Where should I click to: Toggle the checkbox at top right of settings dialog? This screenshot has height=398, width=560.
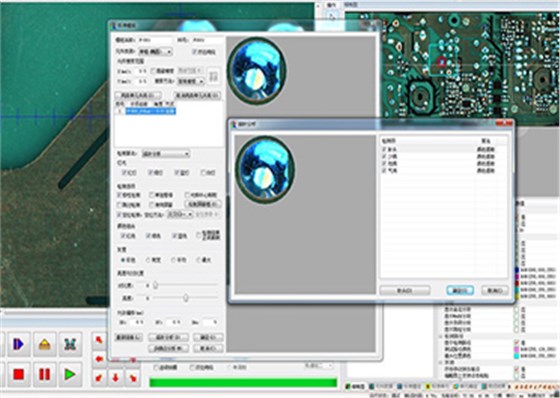point(195,52)
